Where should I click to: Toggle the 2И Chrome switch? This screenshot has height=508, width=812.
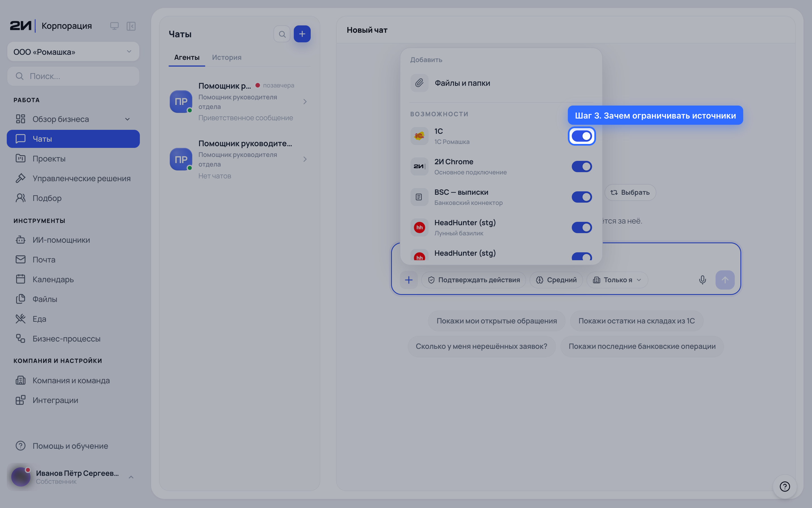tap(581, 166)
